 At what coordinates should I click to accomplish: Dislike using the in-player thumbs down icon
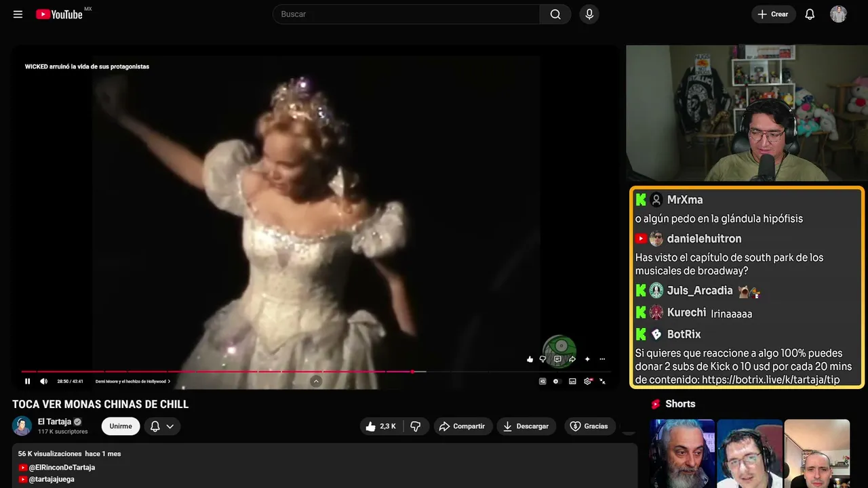pos(542,359)
